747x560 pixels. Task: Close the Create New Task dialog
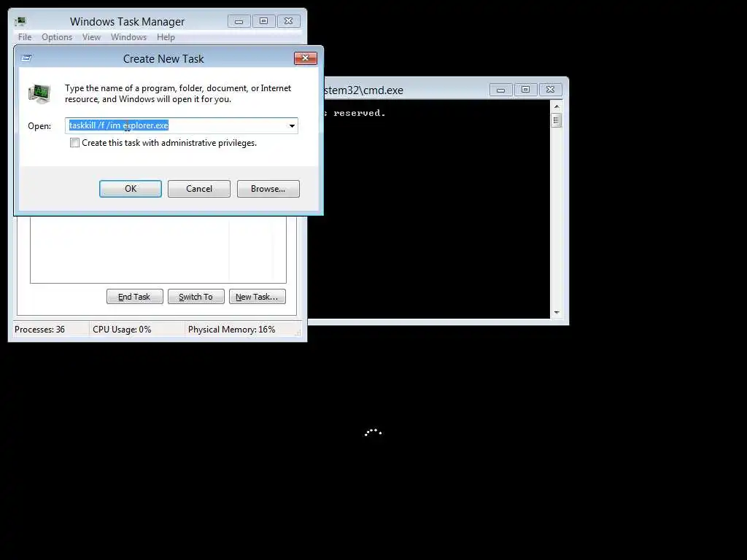click(x=306, y=58)
